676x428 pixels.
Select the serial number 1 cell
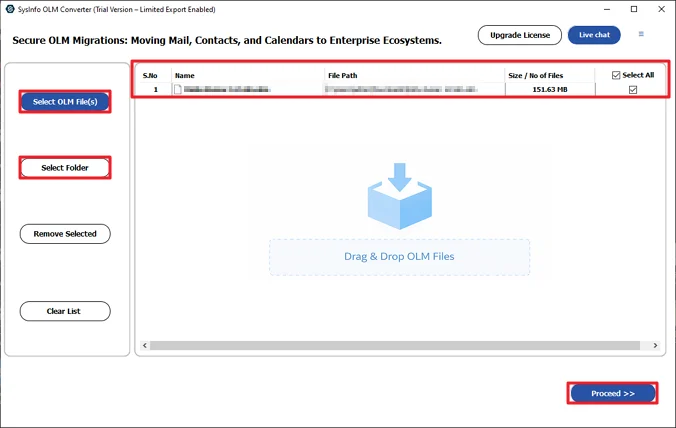point(156,89)
